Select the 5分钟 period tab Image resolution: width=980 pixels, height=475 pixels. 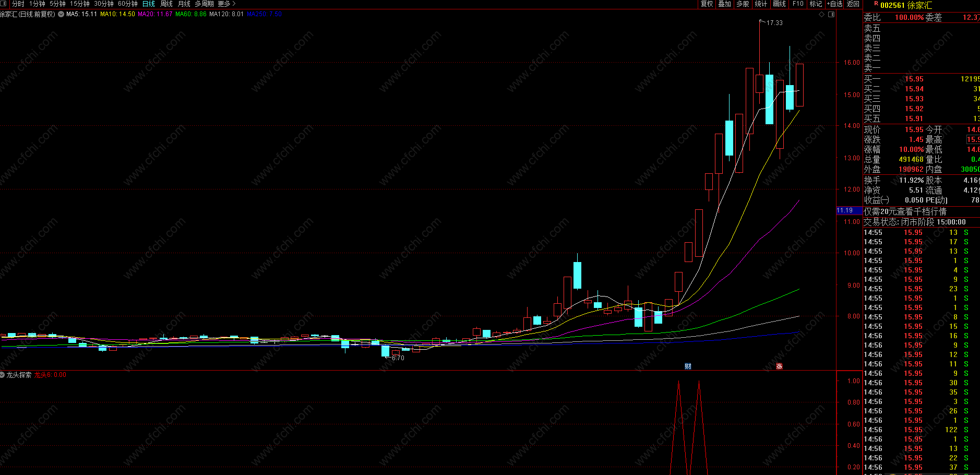pyautogui.click(x=58, y=4)
